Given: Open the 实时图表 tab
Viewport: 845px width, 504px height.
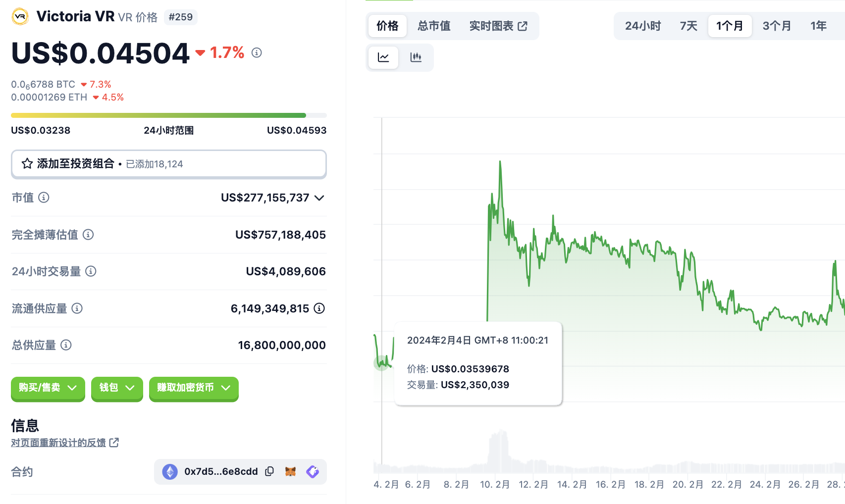Looking at the screenshot, I should click(498, 26).
